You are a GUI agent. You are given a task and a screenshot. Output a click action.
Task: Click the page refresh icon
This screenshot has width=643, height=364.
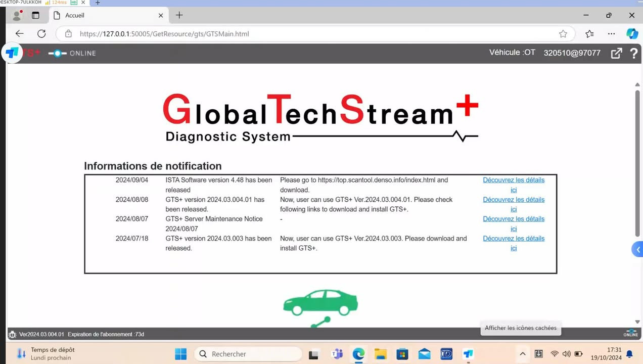(x=42, y=33)
